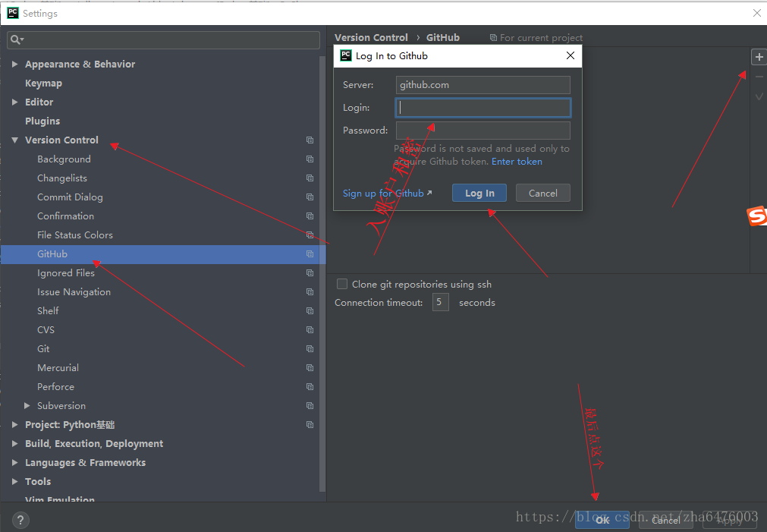Click the add account plus icon
The width and height of the screenshot is (767, 532).
point(759,57)
